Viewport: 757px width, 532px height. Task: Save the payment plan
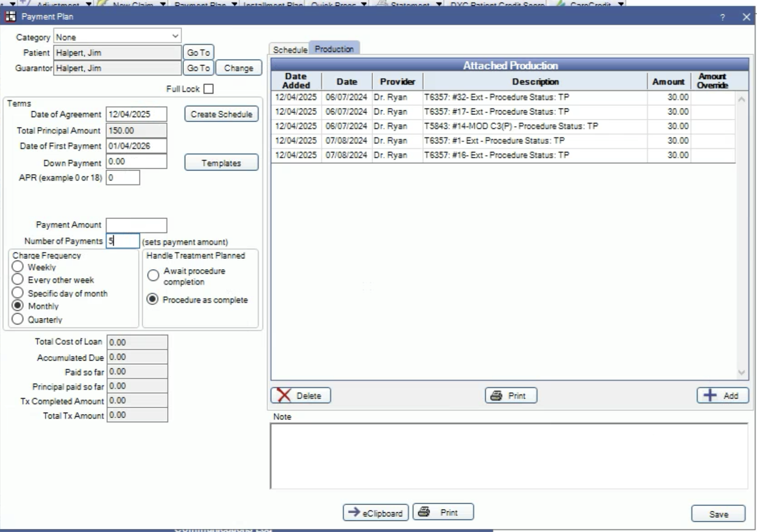click(x=718, y=514)
